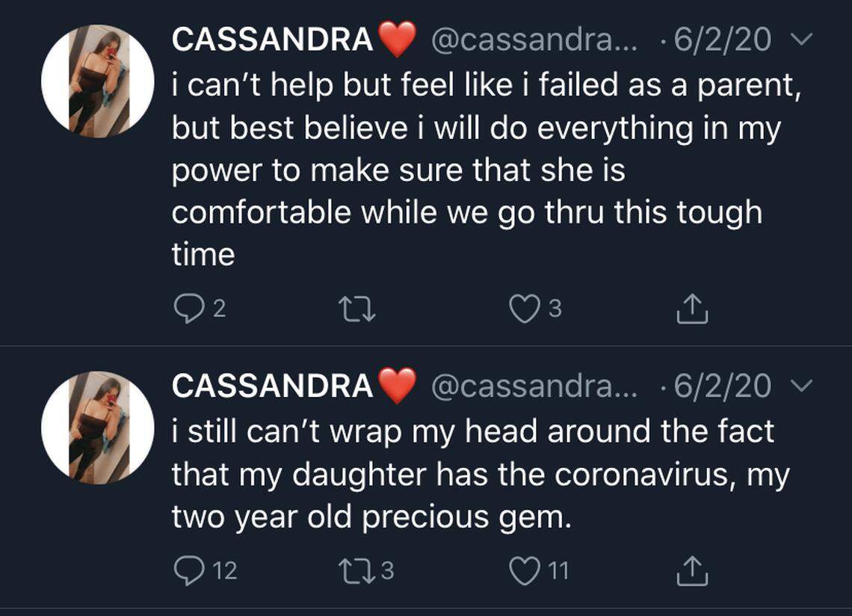Click the reply icon on the second tweet

coord(189,570)
